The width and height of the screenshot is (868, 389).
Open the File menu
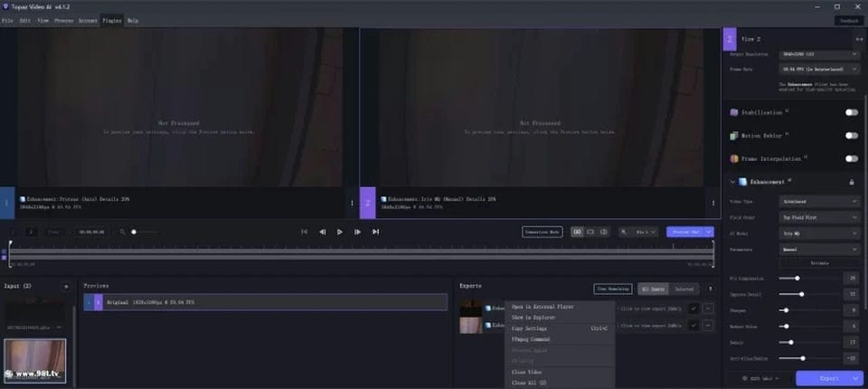pyautogui.click(x=6, y=21)
